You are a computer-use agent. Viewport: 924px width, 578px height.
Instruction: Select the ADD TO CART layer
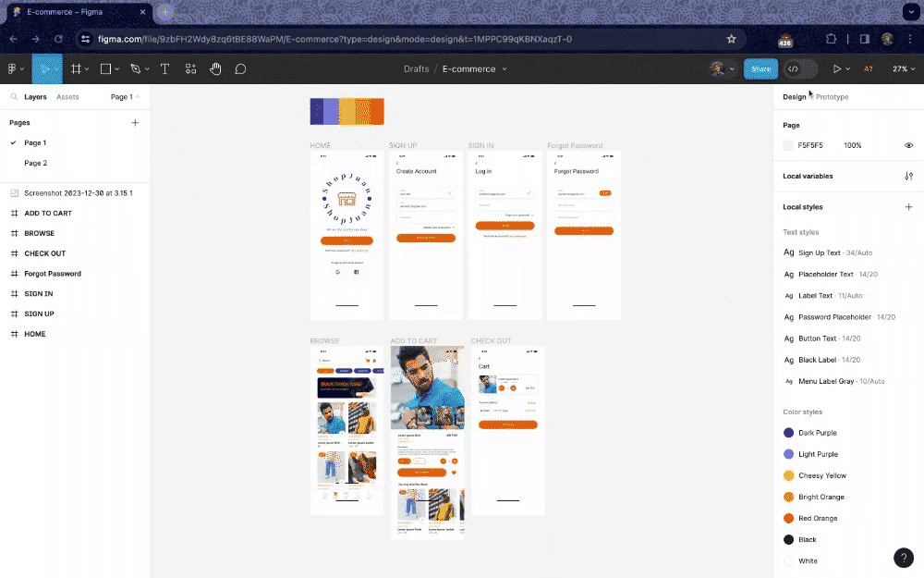point(48,213)
